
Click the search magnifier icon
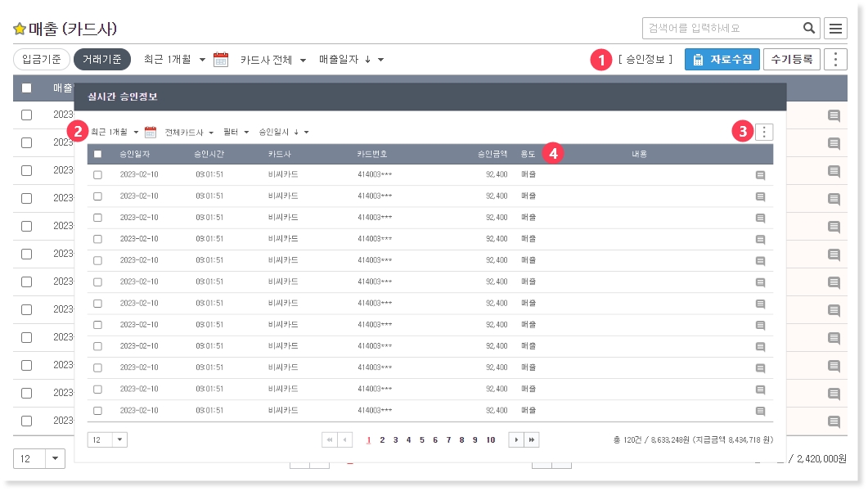[809, 29]
